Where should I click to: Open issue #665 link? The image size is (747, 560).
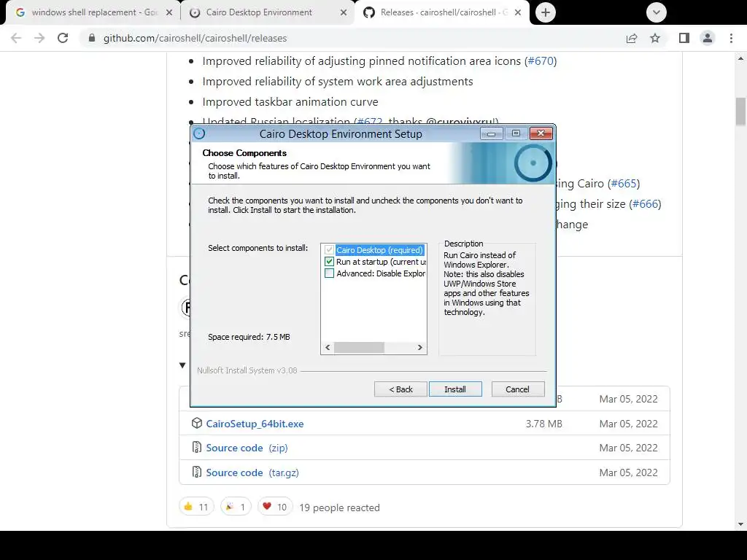624,183
